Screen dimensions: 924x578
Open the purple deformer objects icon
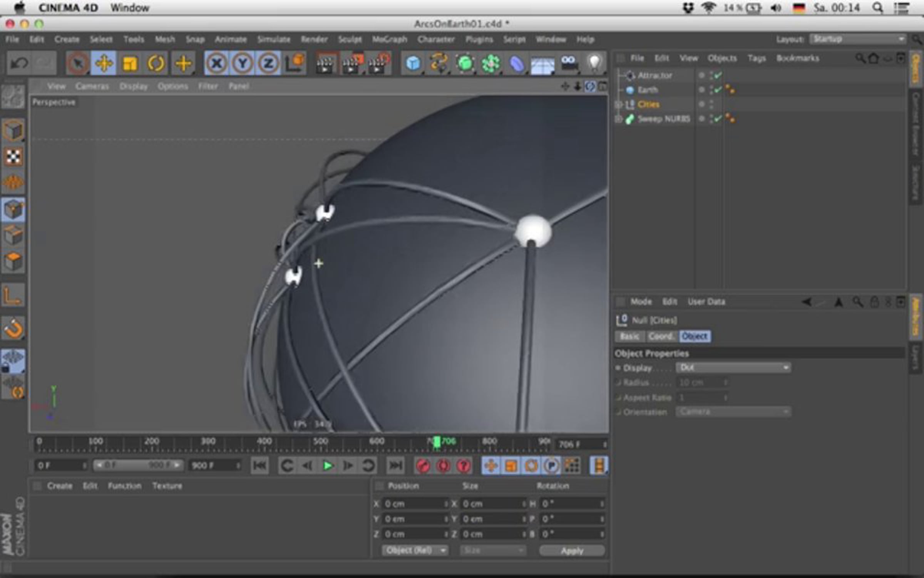[x=517, y=63]
